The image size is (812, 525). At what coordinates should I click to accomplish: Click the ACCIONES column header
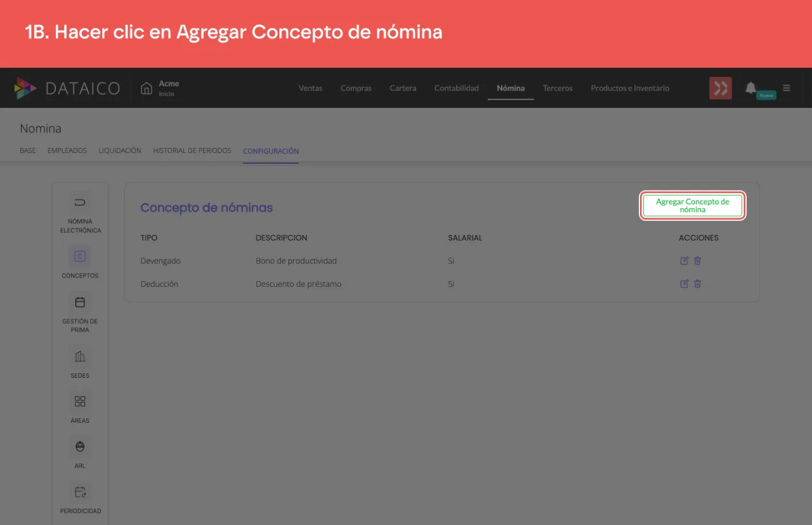coord(698,237)
